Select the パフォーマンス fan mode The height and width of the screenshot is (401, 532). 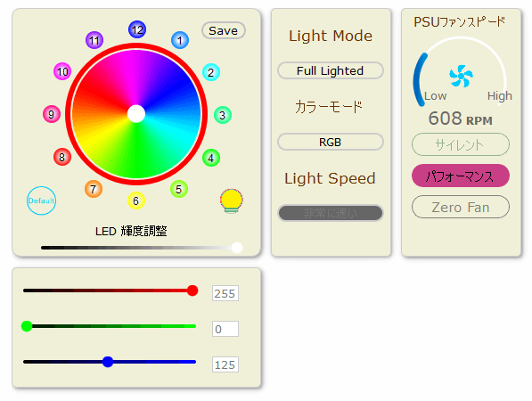point(461,176)
